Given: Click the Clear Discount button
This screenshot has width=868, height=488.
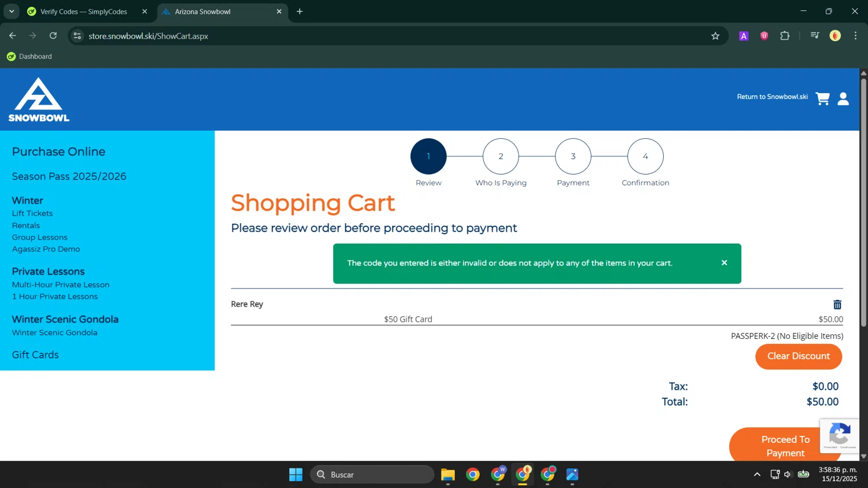Looking at the screenshot, I should 799,356.
